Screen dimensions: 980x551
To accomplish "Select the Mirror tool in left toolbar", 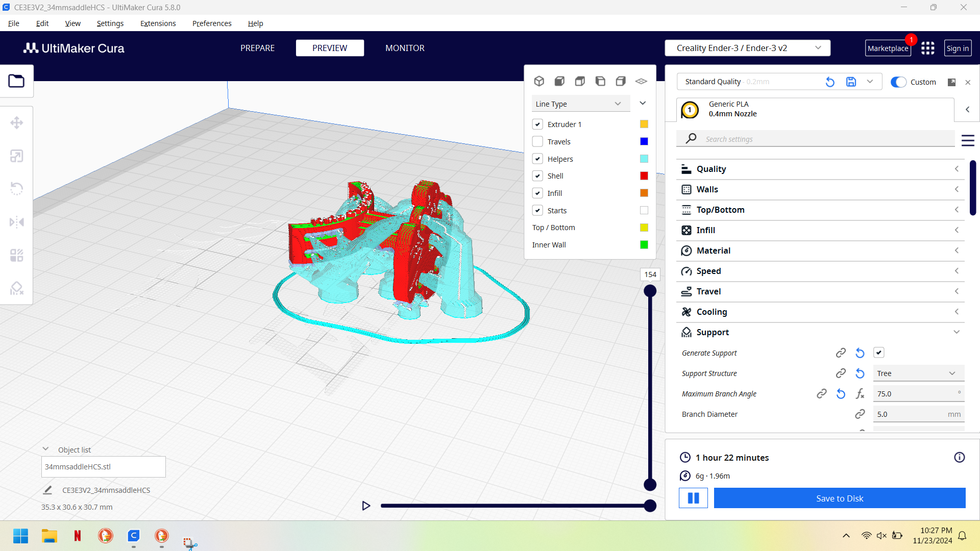I will pyautogui.click(x=16, y=222).
